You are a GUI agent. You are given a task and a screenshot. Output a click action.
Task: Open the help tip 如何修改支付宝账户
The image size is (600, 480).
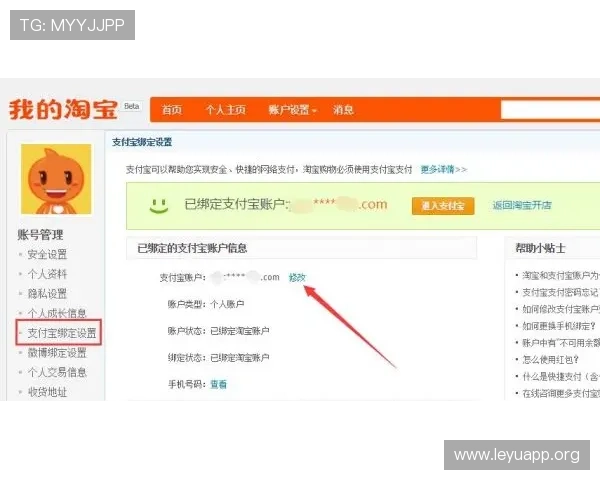point(561,309)
